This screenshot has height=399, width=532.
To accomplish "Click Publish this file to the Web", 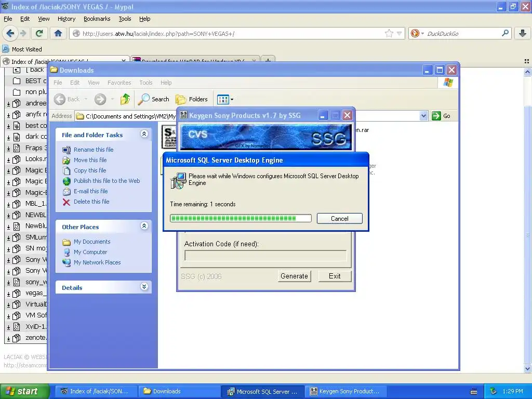I will (x=107, y=181).
